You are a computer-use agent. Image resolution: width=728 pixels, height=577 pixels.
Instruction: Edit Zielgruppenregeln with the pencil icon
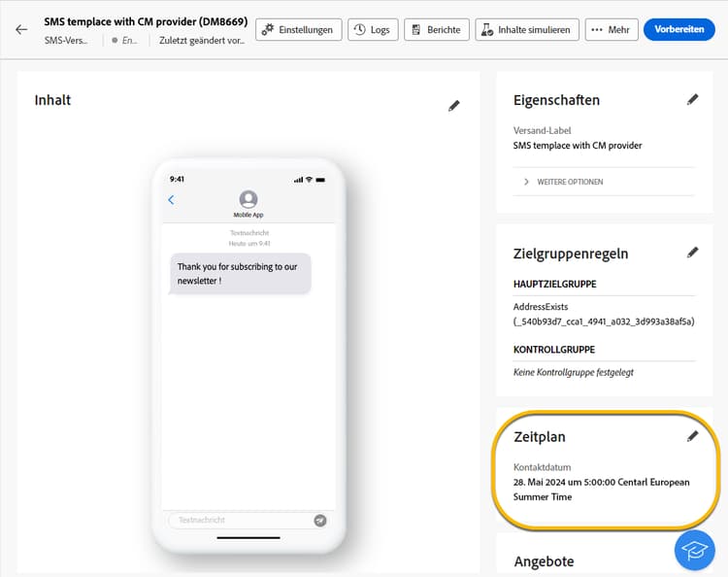tap(692, 253)
